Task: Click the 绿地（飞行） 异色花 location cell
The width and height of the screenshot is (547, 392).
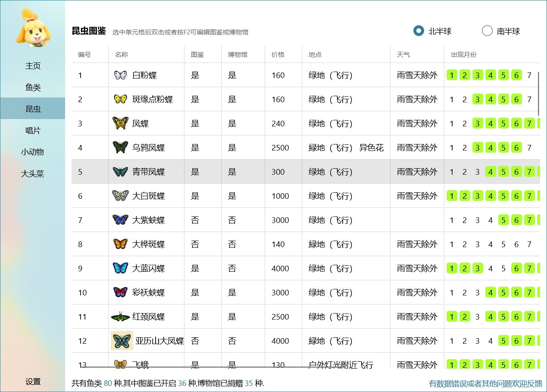Action: [x=346, y=147]
